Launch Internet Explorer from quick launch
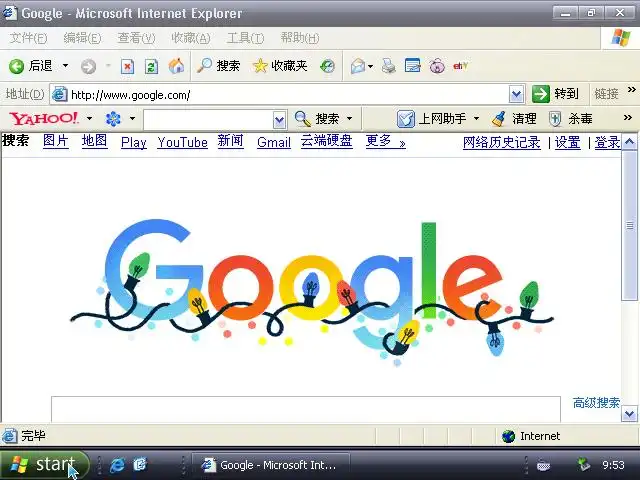Viewport: 640px width, 480px height. pos(118,464)
